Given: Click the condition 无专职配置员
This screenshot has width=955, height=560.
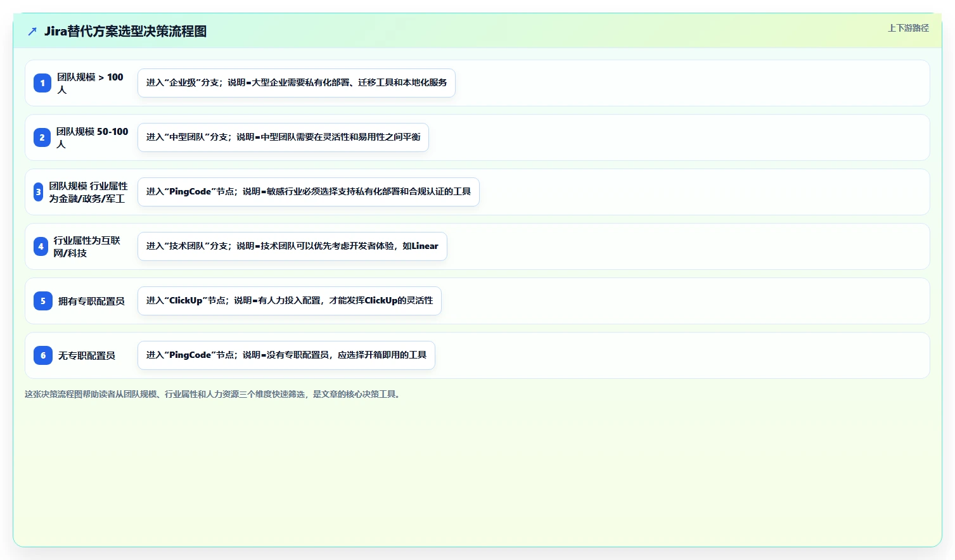Looking at the screenshot, I should coord(87,355).
